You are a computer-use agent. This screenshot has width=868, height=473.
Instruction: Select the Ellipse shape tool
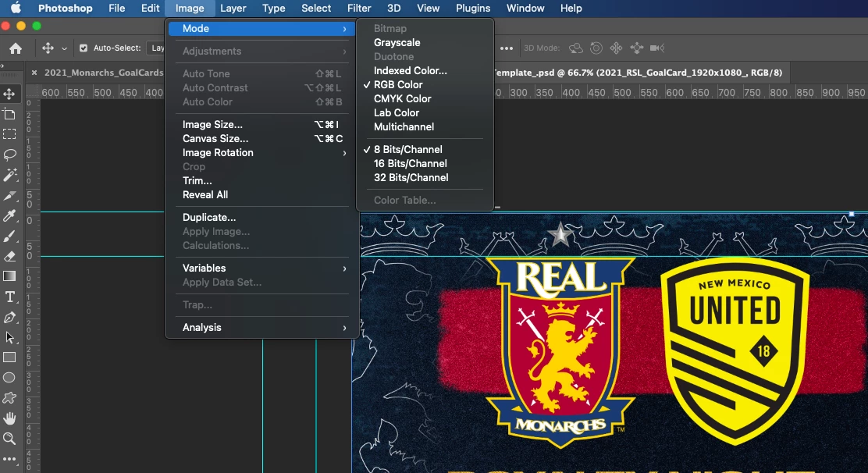click(x=9, y=378)
